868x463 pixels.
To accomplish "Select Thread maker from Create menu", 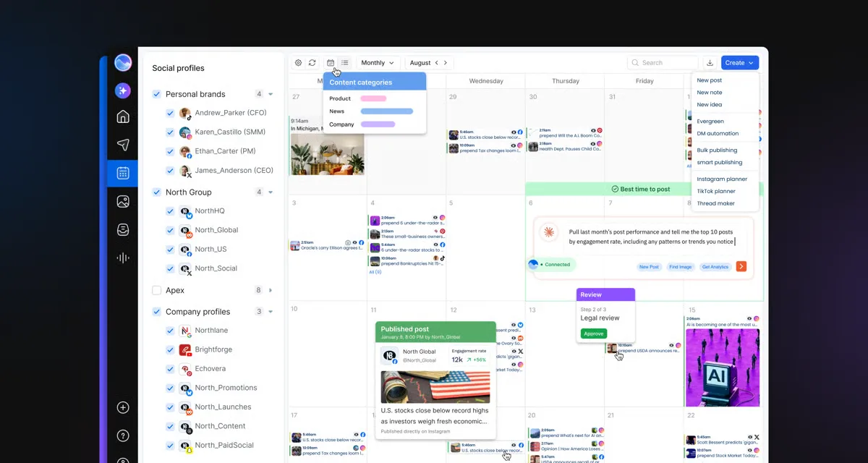I will [715, 203].
